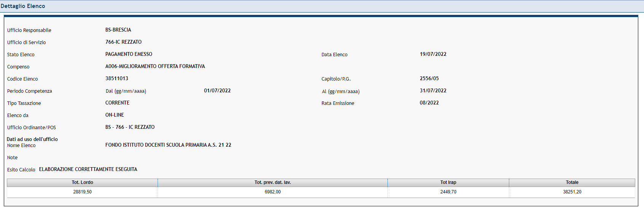
Task: Click the Data Elenco value 19/07/2022
Action: click(x=433, y=54)
